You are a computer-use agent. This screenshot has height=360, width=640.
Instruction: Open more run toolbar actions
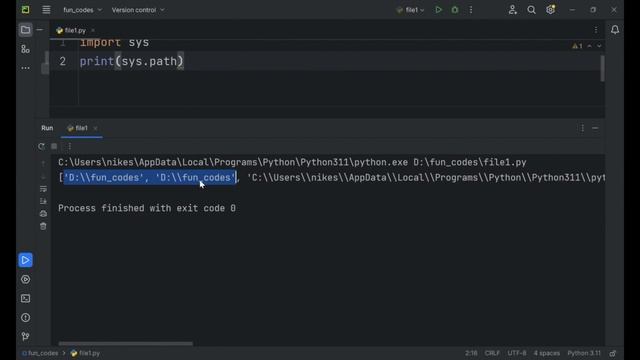pyautogui.click(x=69, y=146)
